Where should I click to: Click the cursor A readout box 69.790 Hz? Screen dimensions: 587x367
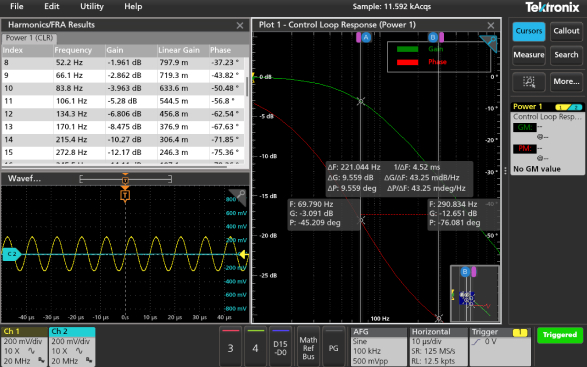coord(323,214)
